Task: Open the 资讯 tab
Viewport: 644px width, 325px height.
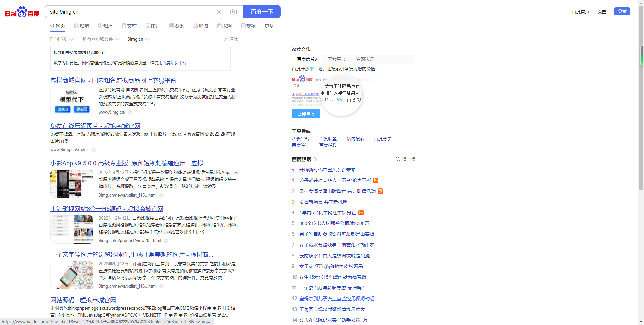Action: point(177,26)
